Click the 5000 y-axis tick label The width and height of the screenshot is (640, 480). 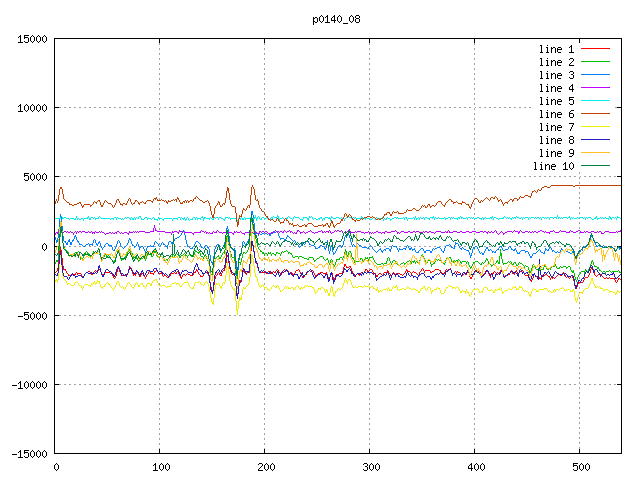pyautogui.click(x=34, y=177)
